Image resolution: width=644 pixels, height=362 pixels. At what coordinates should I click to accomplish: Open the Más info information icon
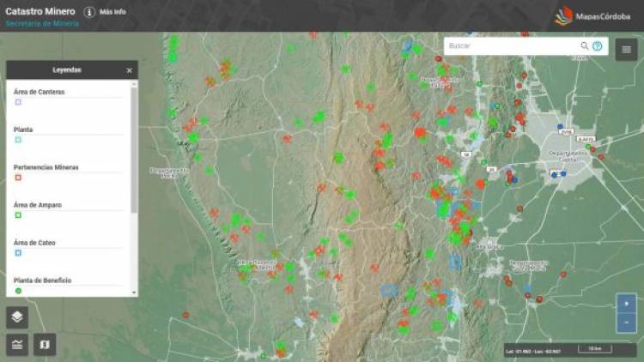point(89,12)
